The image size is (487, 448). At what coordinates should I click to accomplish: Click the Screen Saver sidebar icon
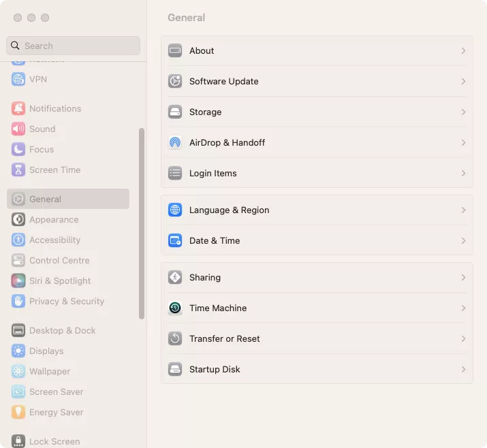18,391
